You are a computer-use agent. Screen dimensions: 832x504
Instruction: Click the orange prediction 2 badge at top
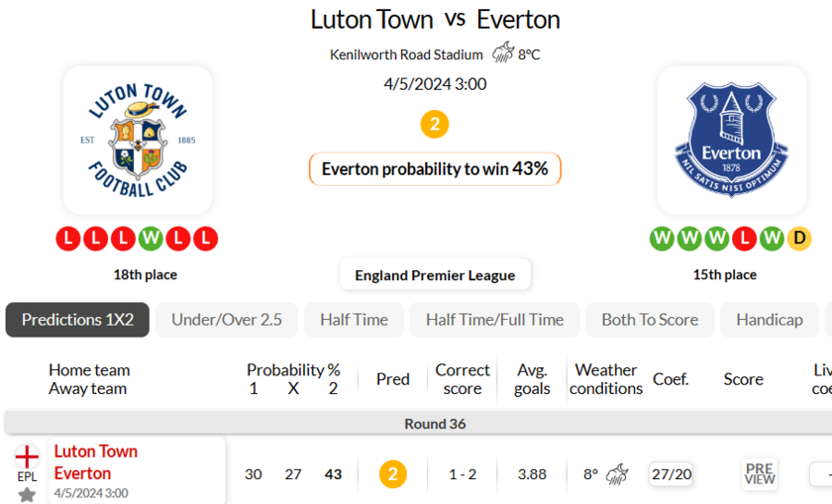click(435, 124)
